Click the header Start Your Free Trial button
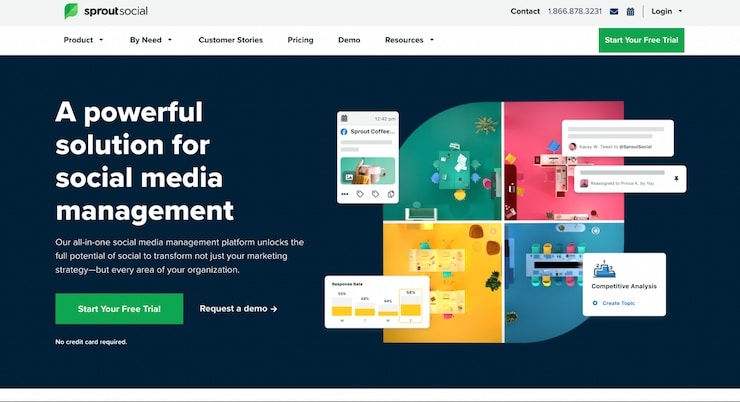This screenshot has height=402, width=740. coord(641,40)
